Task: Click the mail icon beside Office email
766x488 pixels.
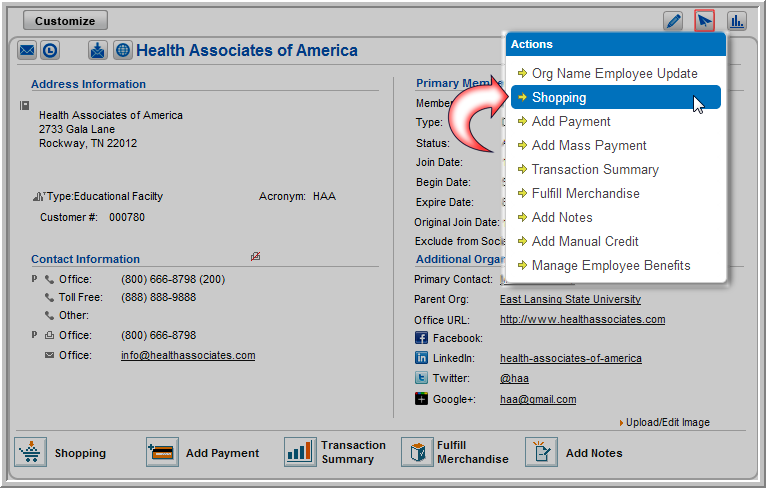Action: [49, 355]
